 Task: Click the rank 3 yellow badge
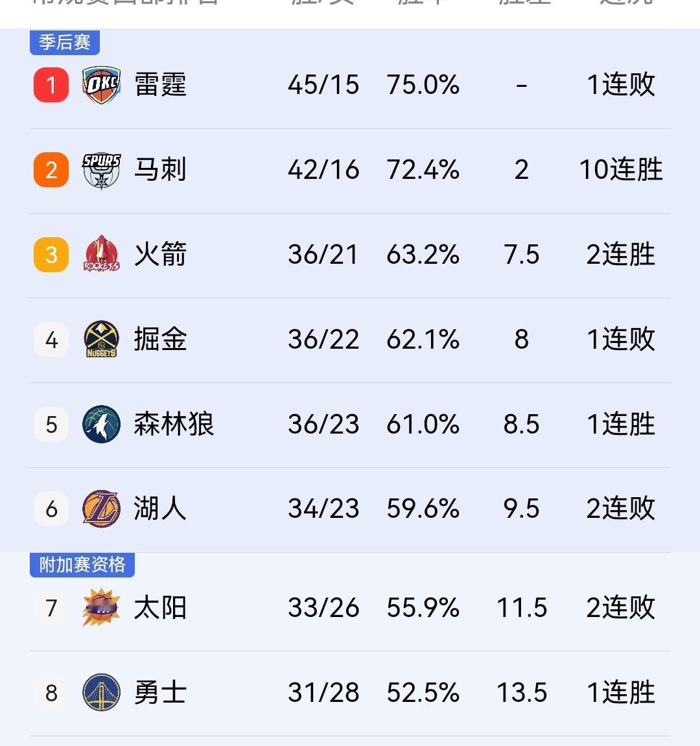point(51,254)
